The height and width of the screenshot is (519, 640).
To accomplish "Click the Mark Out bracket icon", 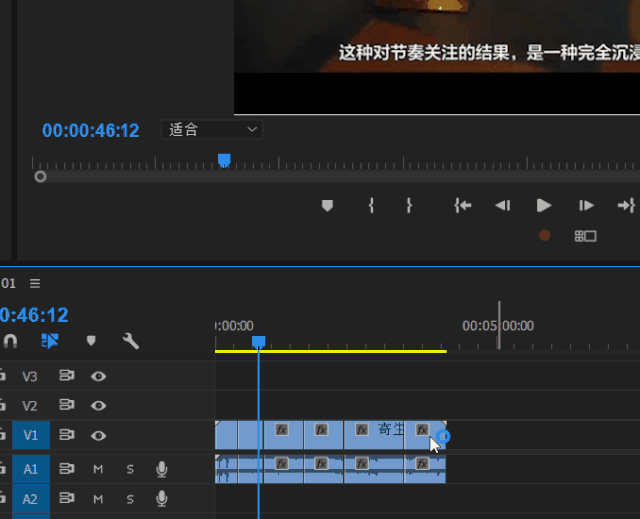I will point(409,205).
